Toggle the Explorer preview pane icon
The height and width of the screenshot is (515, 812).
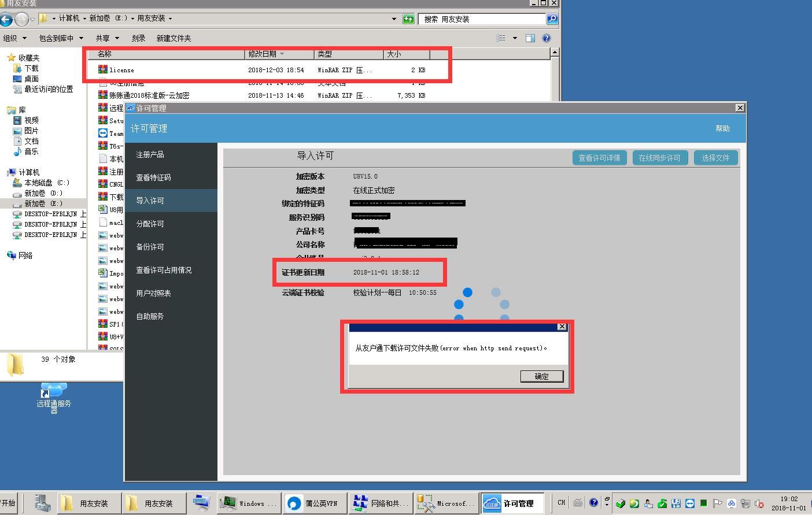pos(530,38)
